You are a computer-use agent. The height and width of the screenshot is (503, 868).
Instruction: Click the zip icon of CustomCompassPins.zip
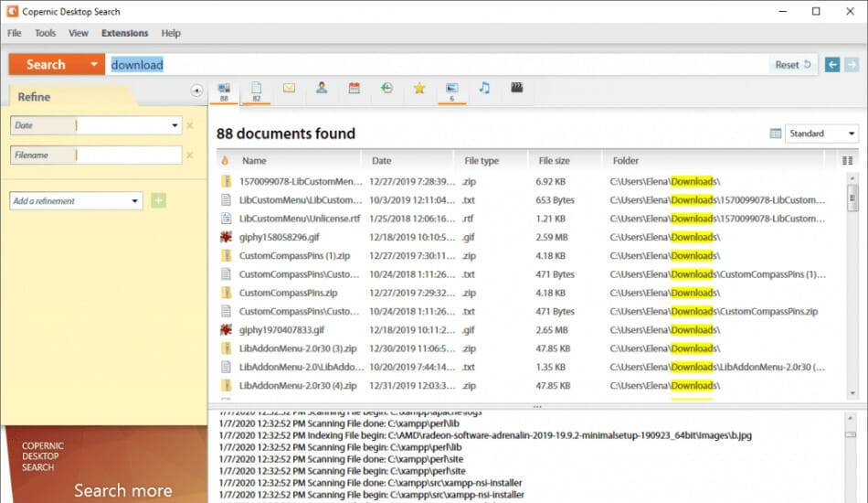(226, 293)
